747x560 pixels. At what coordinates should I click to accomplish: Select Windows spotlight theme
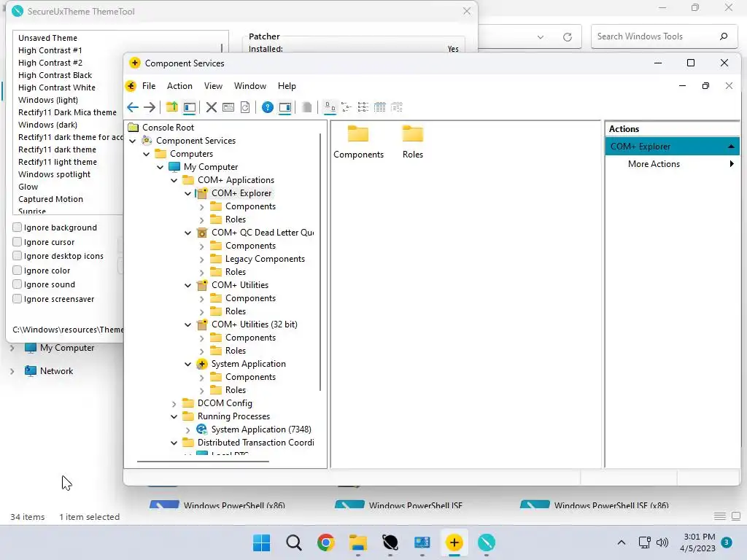54,174
